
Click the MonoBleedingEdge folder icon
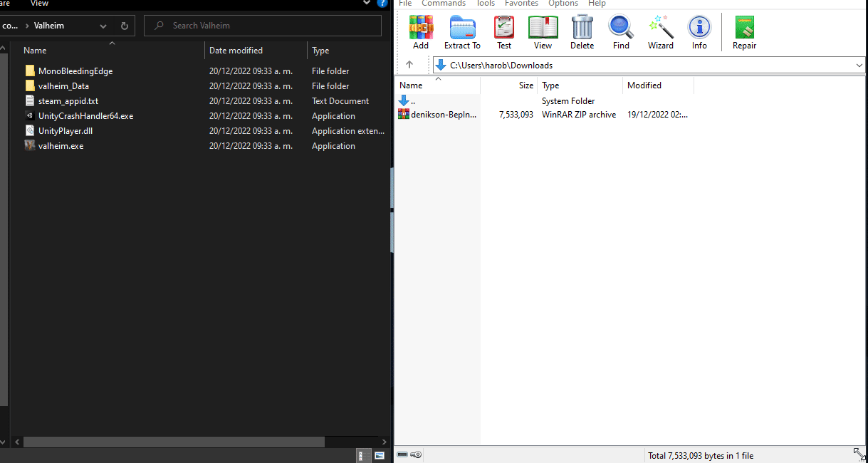[x=30, y=71]
